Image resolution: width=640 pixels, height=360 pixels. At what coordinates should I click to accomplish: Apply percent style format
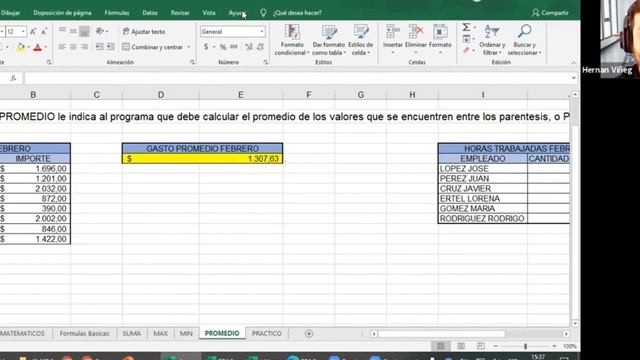pyautogui.click(x=223, y=47)
